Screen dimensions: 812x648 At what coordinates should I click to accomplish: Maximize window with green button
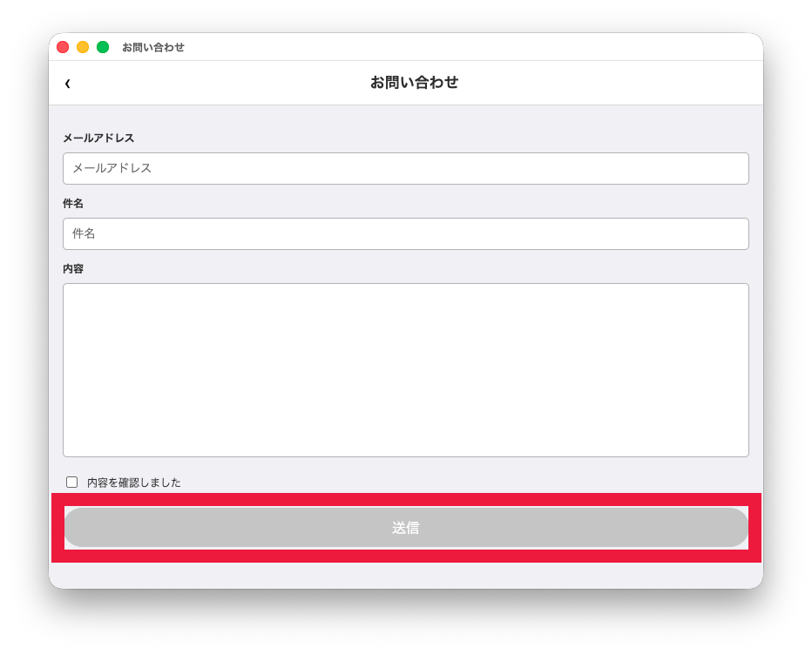coord(103,47)
